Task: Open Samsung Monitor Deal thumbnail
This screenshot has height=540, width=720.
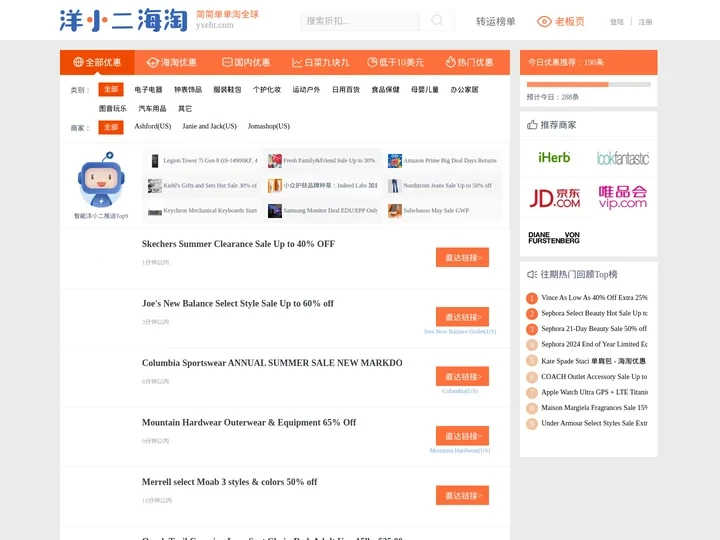Action: [x=275, y=211]
